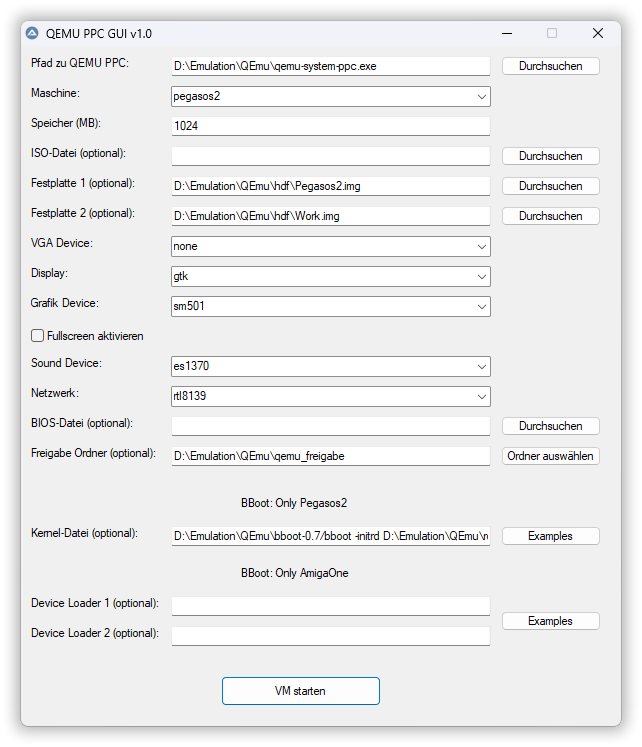Click Durchsuchen next to Festplatte 2
Image resolution: width=642 pixels, height=747 pixels.
[550, 216]
